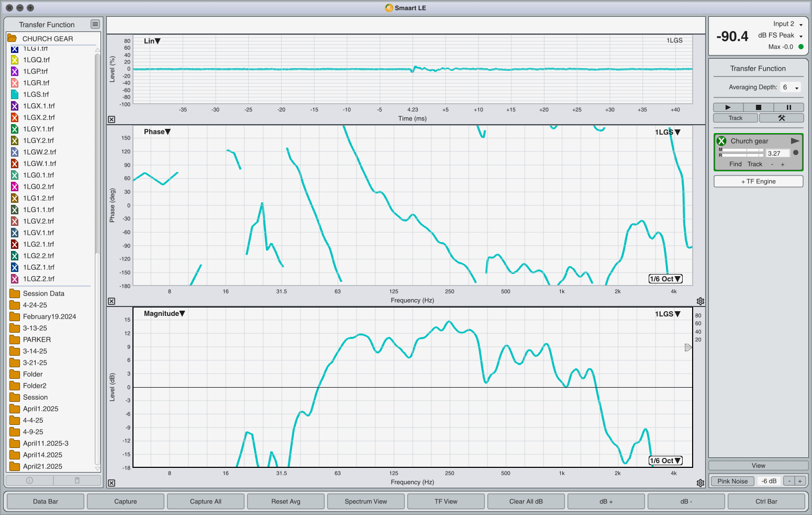The height and width of the screenshot is (515, 812).
Task: Toggle Track in the Church gear engine
Action: point(755,164)
